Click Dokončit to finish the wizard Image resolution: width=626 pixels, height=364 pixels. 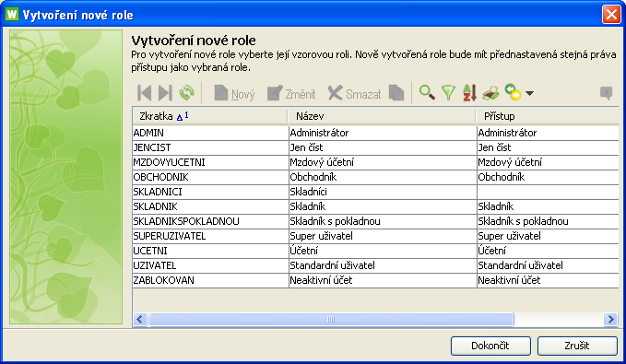coord(490,346)
